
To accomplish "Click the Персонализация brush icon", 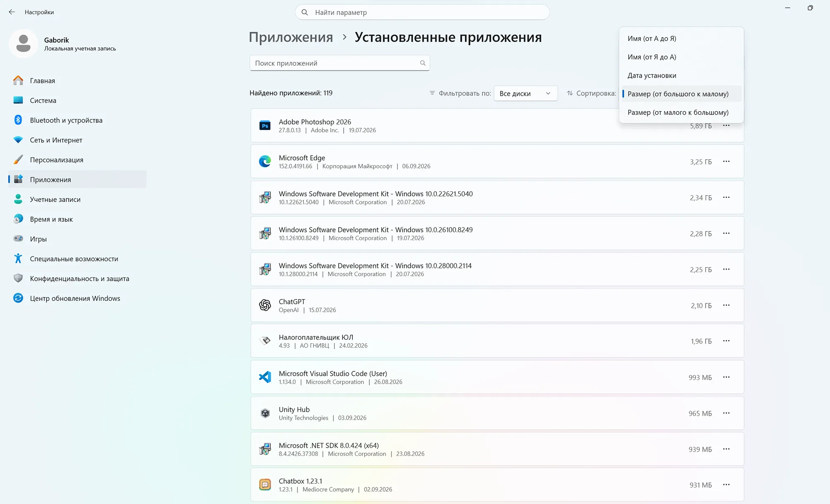I will pyautogui.click(x=18, y=160).
